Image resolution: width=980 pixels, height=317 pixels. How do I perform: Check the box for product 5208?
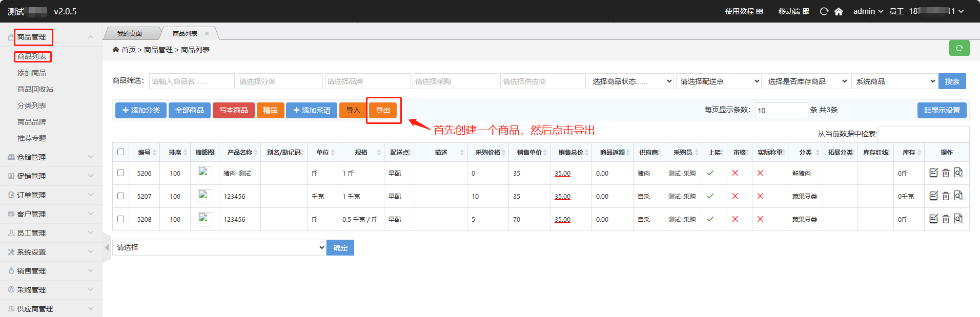coord(120,219)
